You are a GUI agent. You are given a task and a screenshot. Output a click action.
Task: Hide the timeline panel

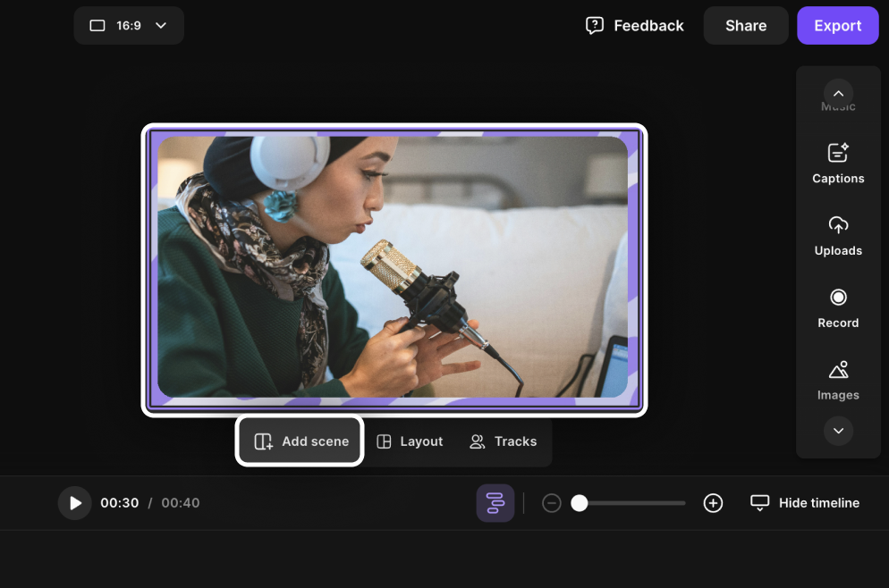click(x=805, y=503)
